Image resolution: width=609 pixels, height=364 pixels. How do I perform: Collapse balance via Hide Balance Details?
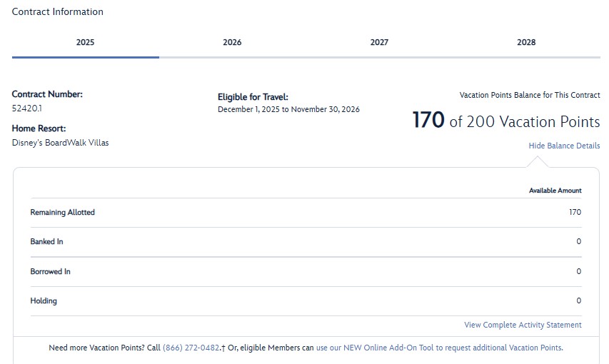[x=564, y=146]
